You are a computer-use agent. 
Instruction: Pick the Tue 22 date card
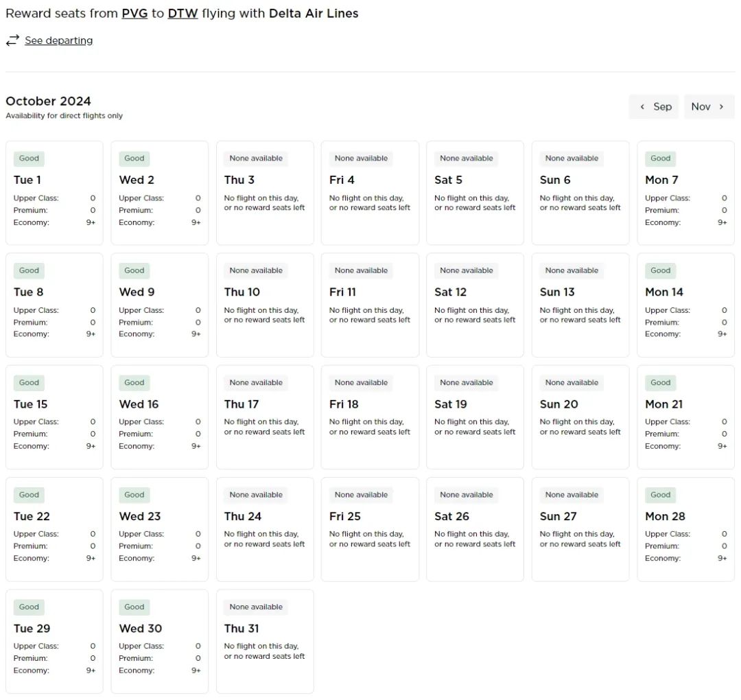54,529
